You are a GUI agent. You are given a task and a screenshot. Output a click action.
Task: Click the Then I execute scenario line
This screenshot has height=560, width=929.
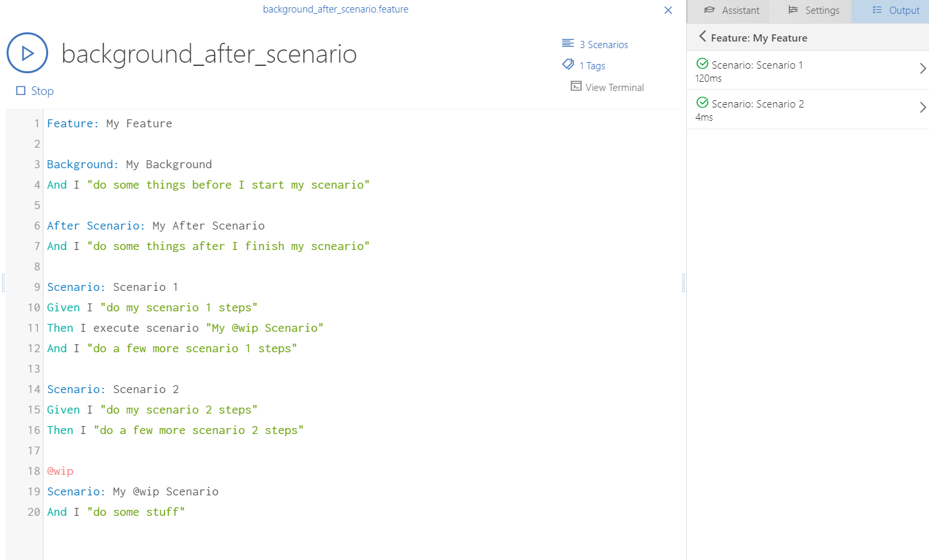185,328
